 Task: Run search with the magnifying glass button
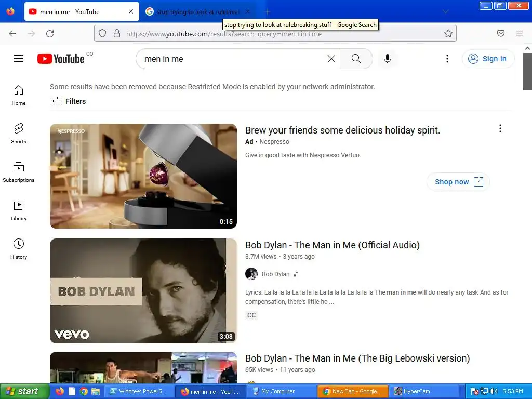pyautogui.click(x=356, y=59)
